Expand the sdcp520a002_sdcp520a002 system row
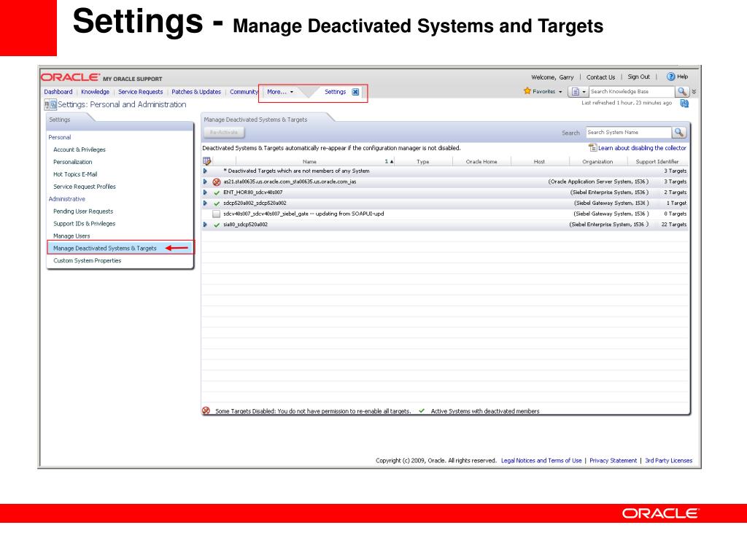Viewport: 747px width, 560px height. pos(205,203)
